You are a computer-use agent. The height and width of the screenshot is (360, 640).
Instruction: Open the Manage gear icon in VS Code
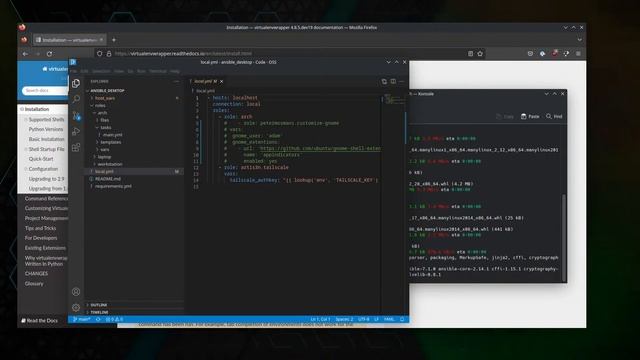pyautogui.click(x=76, y=307)
